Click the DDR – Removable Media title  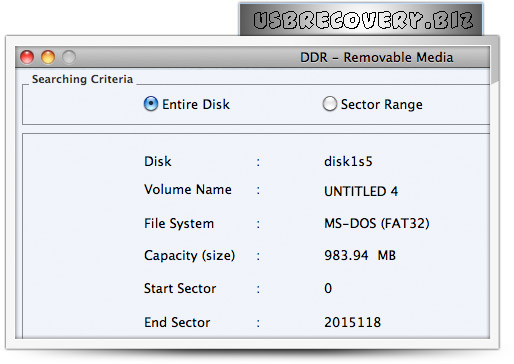(377, 57)
